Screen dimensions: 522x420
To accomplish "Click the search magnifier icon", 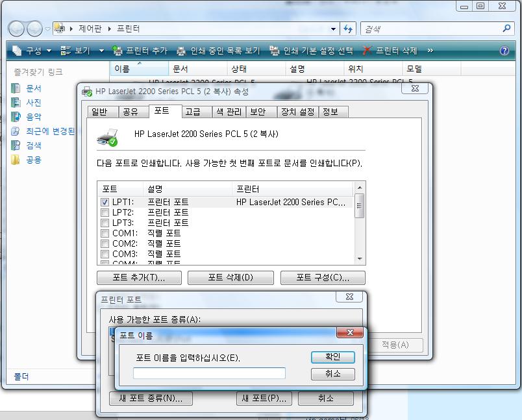I will (x=506, y=29).
